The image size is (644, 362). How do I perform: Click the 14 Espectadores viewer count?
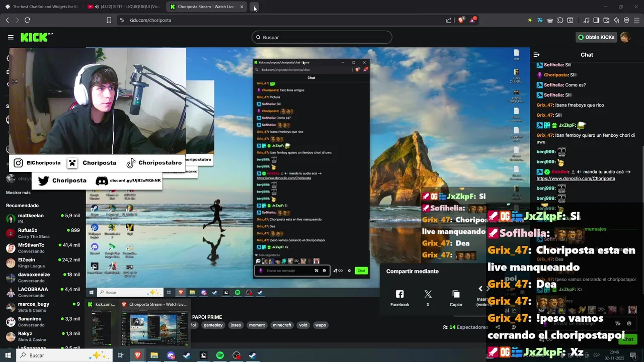click(x=465, y=327)
